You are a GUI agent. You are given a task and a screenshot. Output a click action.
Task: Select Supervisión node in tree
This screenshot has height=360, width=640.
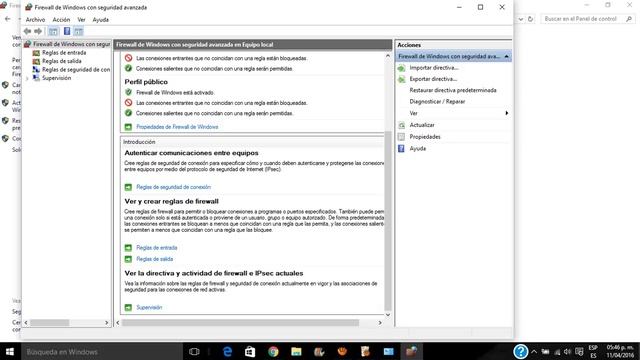tap(56, 78)
